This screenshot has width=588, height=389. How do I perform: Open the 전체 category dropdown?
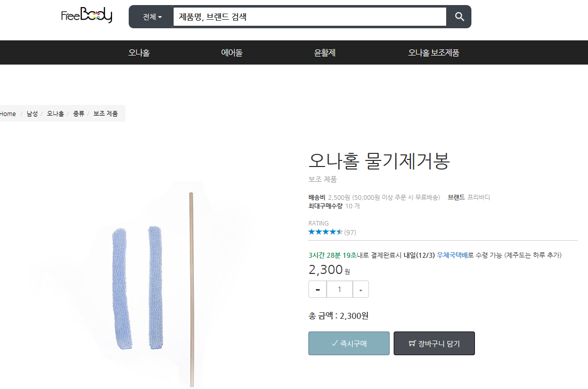[152, 17]
